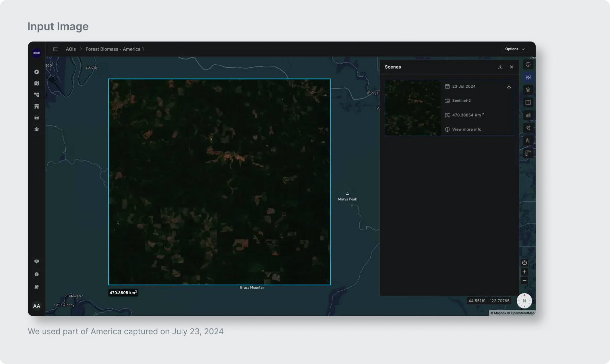Click the Little Albany map label
Viewport: 610px width, 364px height.
[64, 305]
